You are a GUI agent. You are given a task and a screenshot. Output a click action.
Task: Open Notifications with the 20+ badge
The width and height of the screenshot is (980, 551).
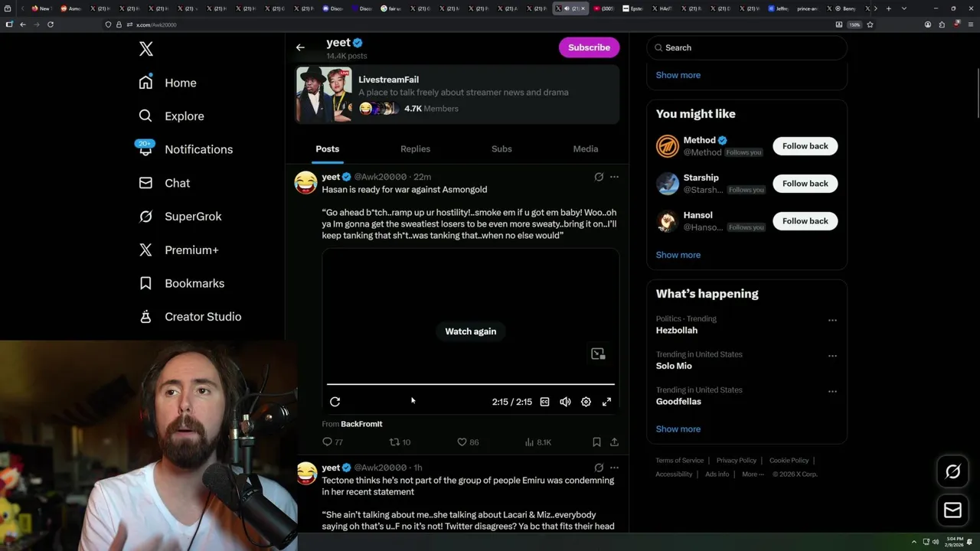pyautogui.click(x=185, y=149)
